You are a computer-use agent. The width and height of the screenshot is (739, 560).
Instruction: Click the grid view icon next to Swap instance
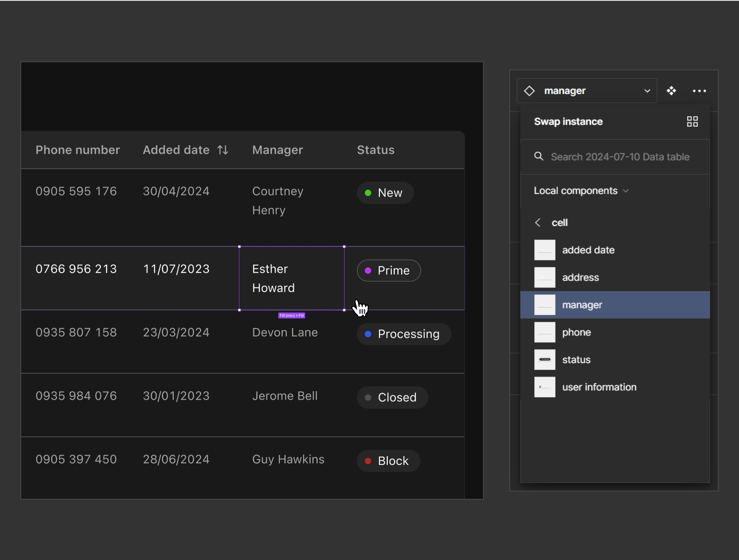pos(692,121)
